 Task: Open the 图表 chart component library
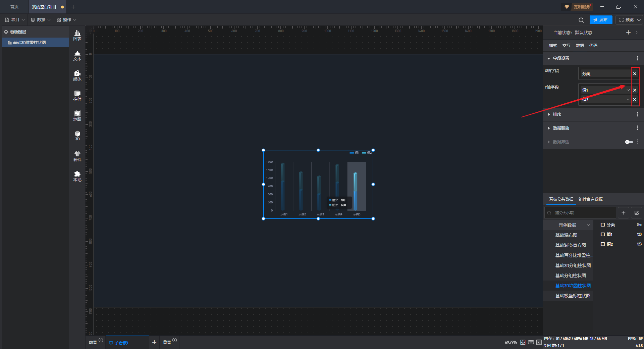pos(77,35)
